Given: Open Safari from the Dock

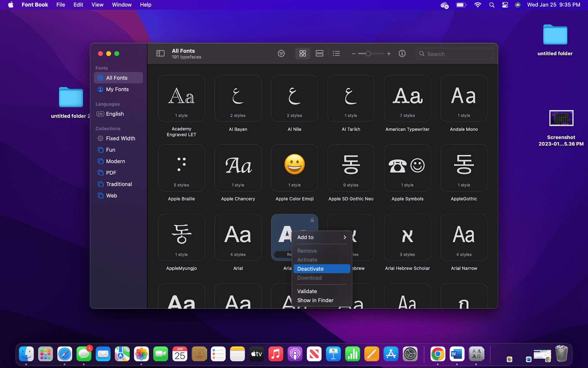Looking at the screenshot, I should (65, 354).
